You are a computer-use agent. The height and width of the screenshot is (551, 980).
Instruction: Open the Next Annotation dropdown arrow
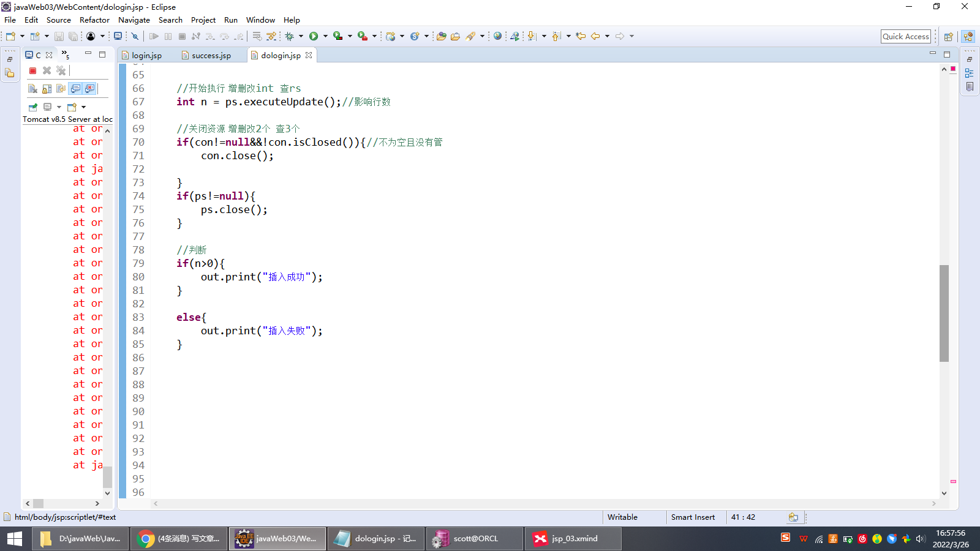click(544, 36)
